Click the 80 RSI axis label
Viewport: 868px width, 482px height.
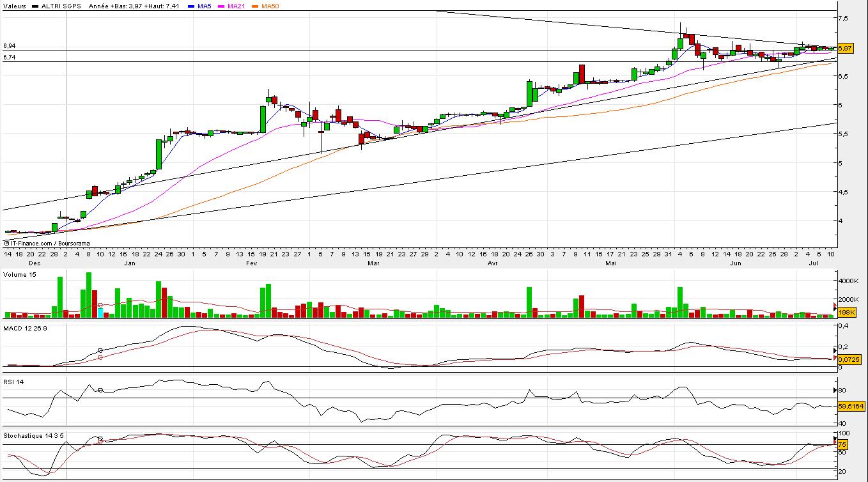point(842,390)
